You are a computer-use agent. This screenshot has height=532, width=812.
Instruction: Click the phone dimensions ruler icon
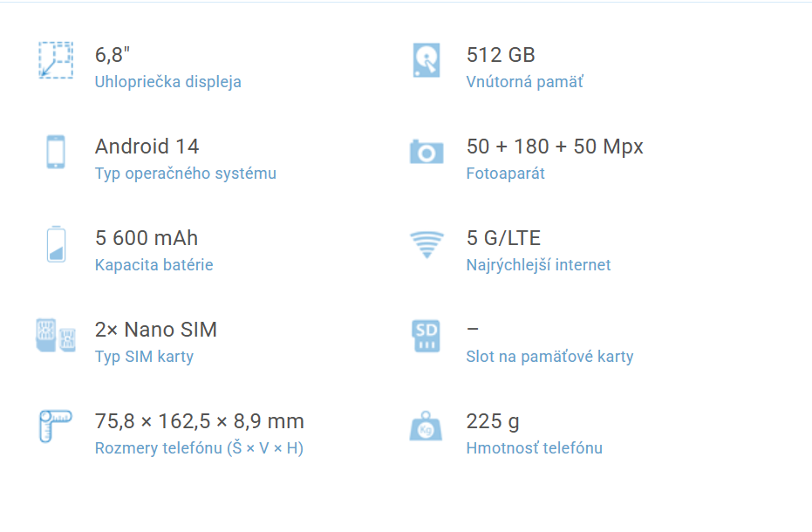pos(54,427)
